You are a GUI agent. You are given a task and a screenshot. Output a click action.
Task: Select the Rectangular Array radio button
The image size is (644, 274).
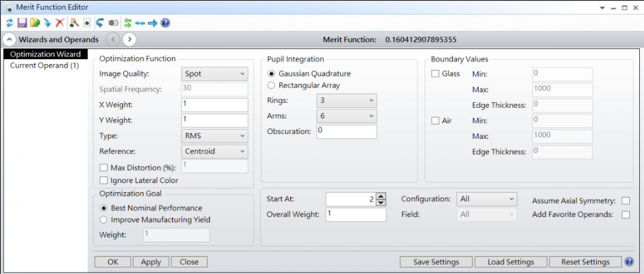pyautogui.click(x=272, y=86)
